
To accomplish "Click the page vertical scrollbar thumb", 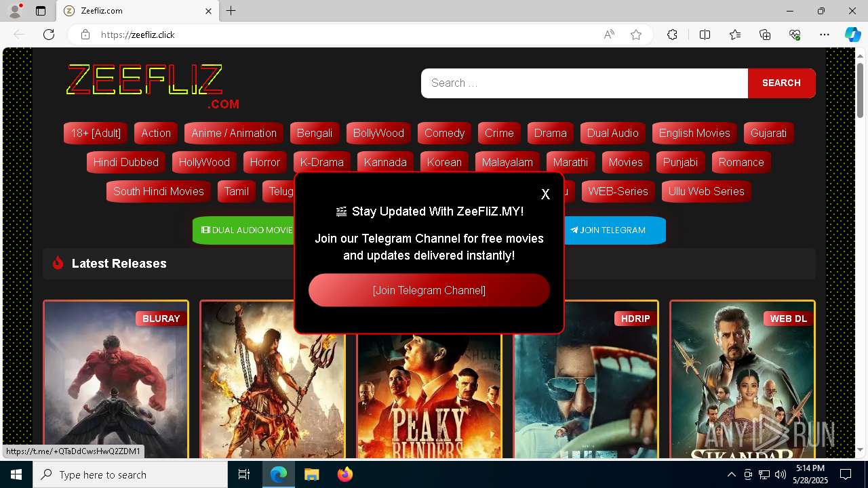I will click(860, 89).
